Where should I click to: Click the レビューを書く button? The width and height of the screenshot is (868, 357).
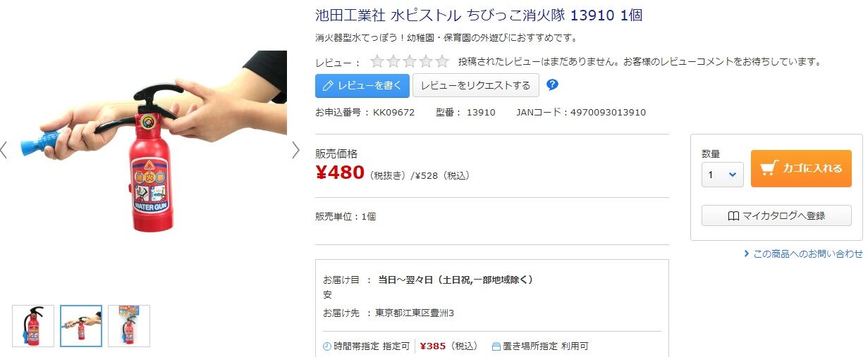pyautogui.click(x=362, y=85)
